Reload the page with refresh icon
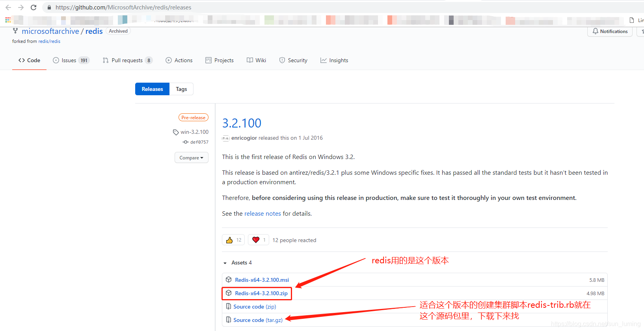The width and height of the screenshot is (644, 331). [34, 7]
